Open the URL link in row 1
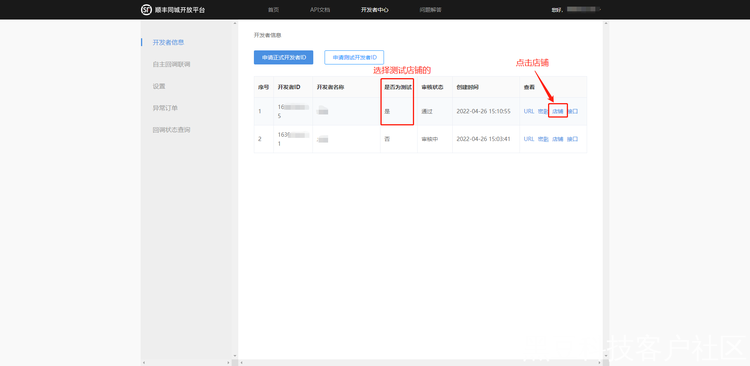The height and width of the screenshot is (366, 750). click(529, 111)
